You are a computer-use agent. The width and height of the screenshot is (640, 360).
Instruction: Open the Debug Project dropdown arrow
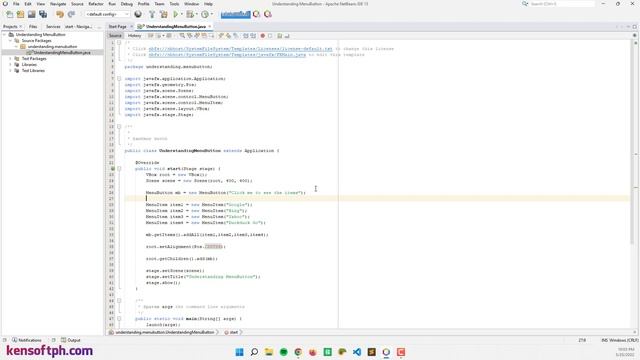click(196, 14)
